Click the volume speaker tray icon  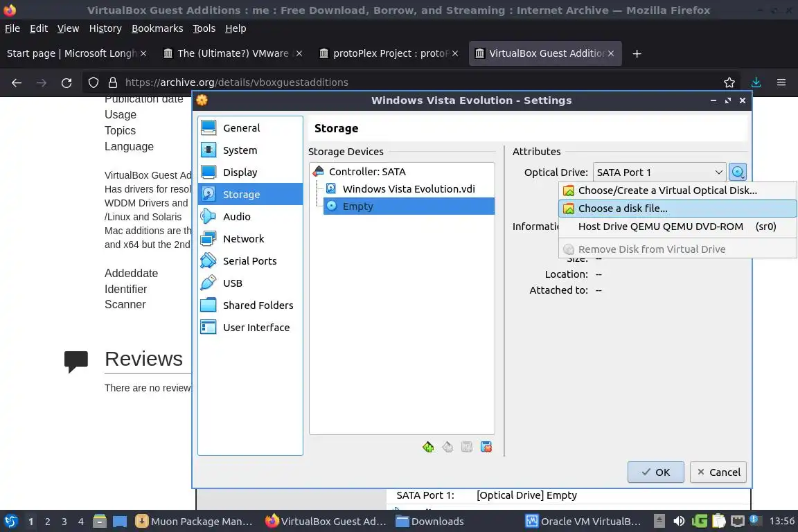[679, 522]
